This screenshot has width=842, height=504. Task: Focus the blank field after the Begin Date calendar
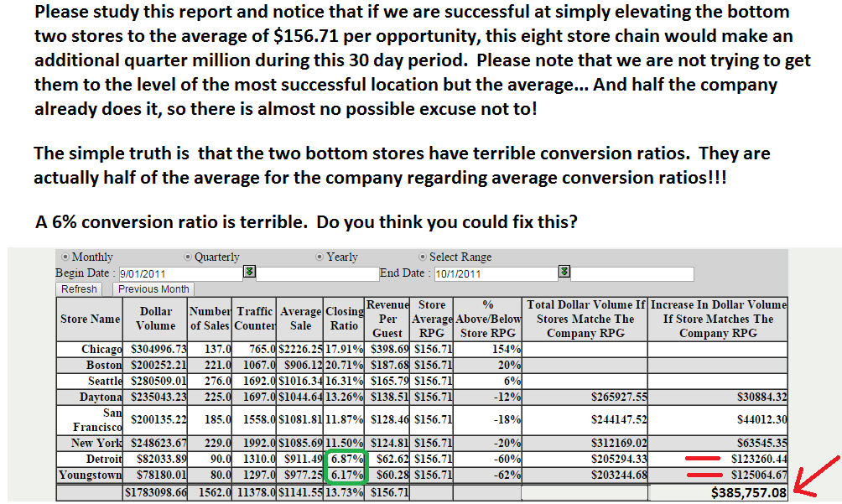[317, 273]
